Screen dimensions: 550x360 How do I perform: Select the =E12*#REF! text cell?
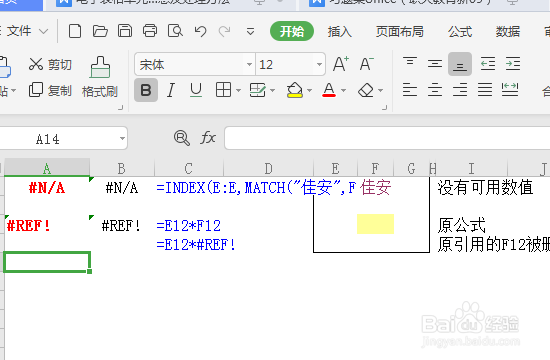coord(196,245)
